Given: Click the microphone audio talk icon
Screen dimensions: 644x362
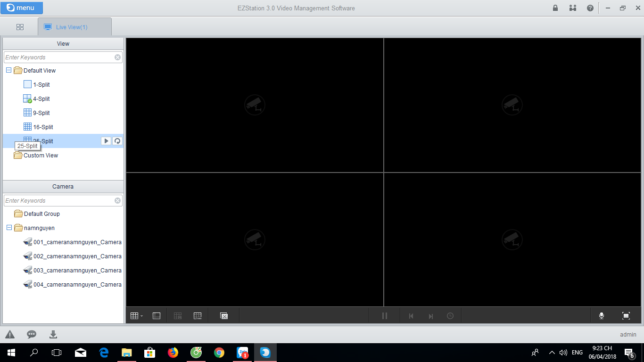Looking at the screenshot, I should pos(602,316).
